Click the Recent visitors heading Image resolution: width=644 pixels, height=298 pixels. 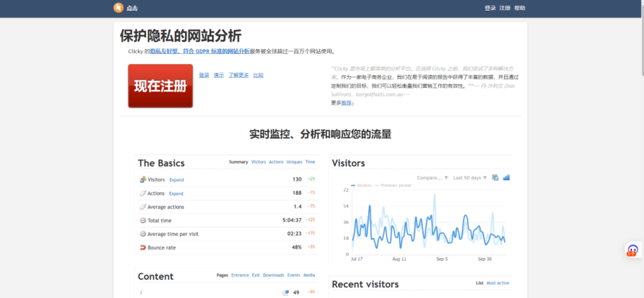(x=365, y=285)
